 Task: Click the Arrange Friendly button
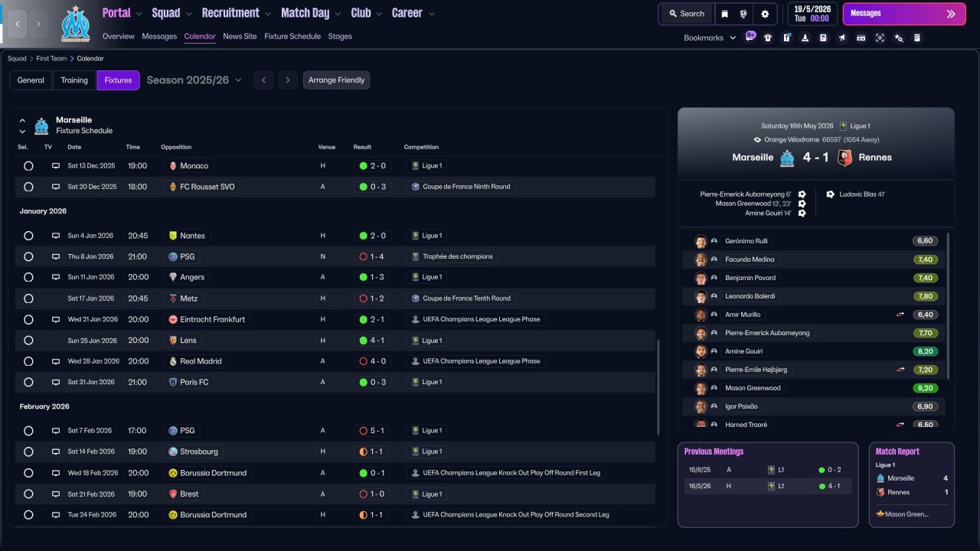click(336, 80)
